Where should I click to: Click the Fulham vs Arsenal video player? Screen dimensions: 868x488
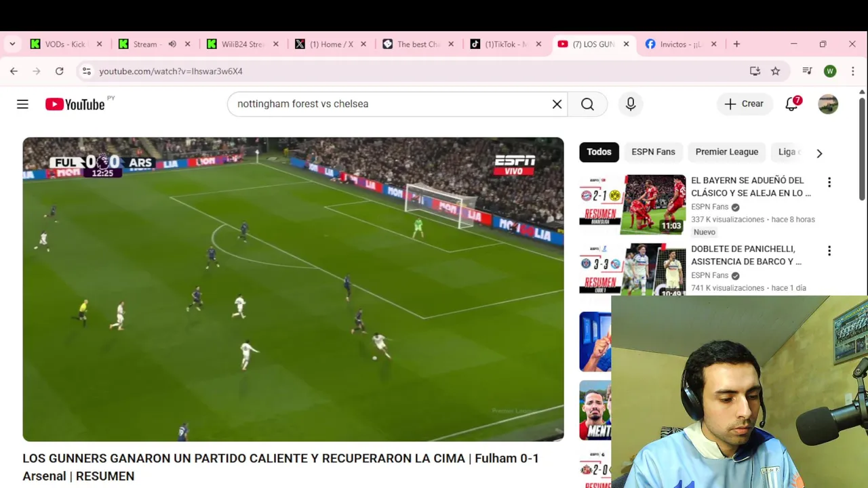pos(293,289)
